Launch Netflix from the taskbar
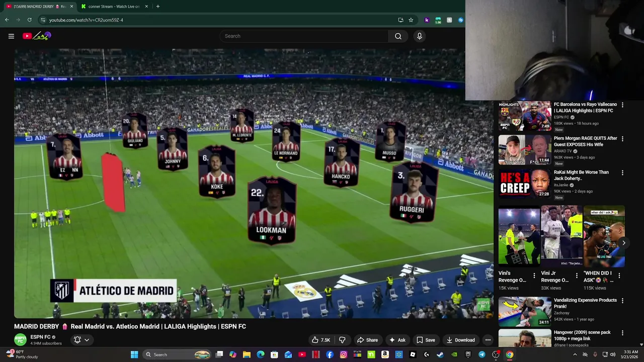Screen dimensions: 644x362 pos(315,354)
